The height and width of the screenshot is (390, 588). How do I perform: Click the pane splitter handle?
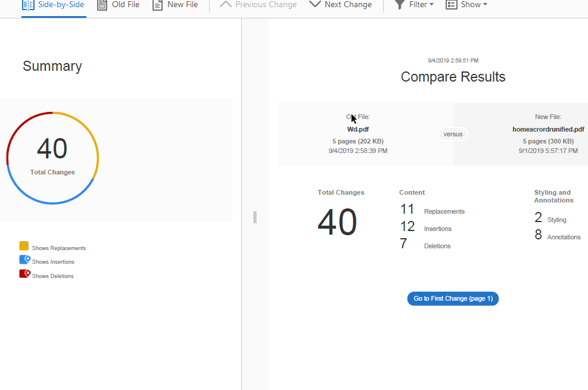255,217
